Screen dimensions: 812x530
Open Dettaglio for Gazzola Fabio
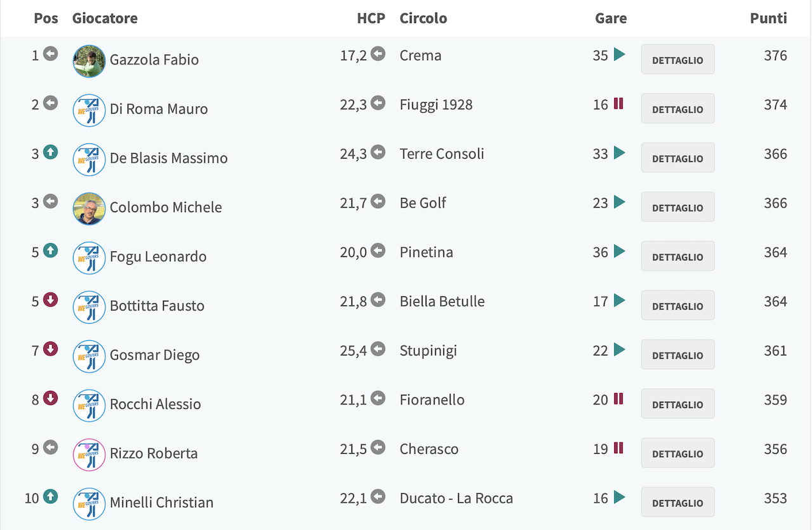point(678,60)
